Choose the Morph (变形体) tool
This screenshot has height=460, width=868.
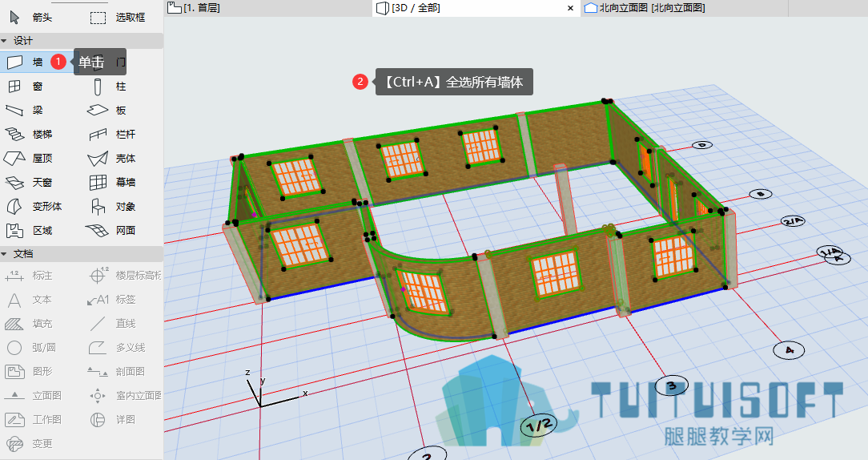coord(33,206)
